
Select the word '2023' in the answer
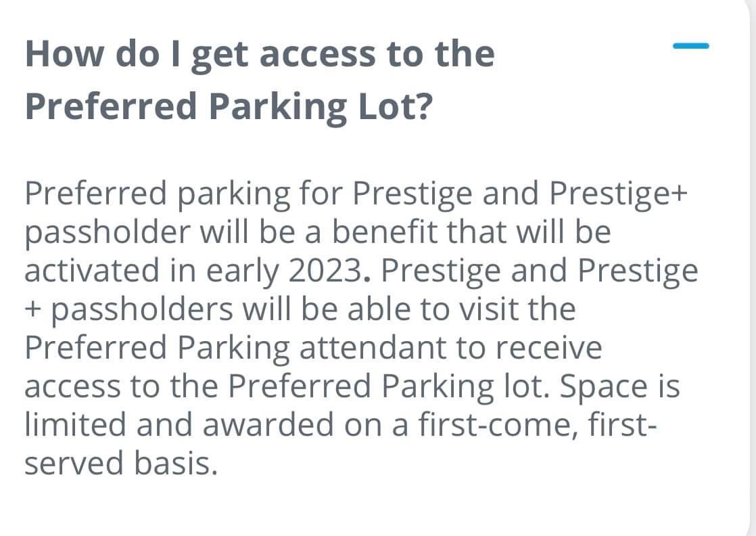click(x=325, y=270)
